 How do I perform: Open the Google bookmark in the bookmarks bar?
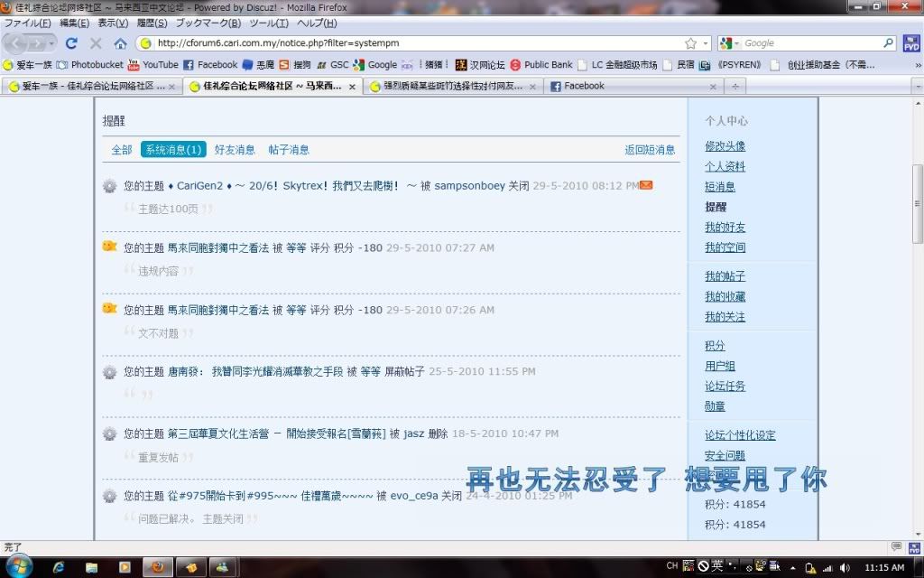tap(375, 65)
